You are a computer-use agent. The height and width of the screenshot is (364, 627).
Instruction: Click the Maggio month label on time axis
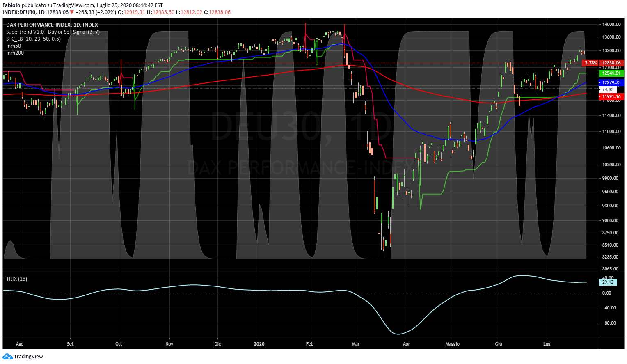[x=453, y=344]
